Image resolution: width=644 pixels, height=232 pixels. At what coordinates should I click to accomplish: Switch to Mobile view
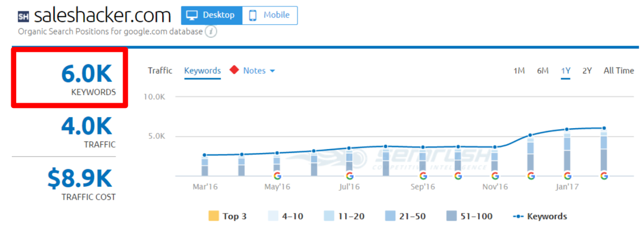pos(270,15)
